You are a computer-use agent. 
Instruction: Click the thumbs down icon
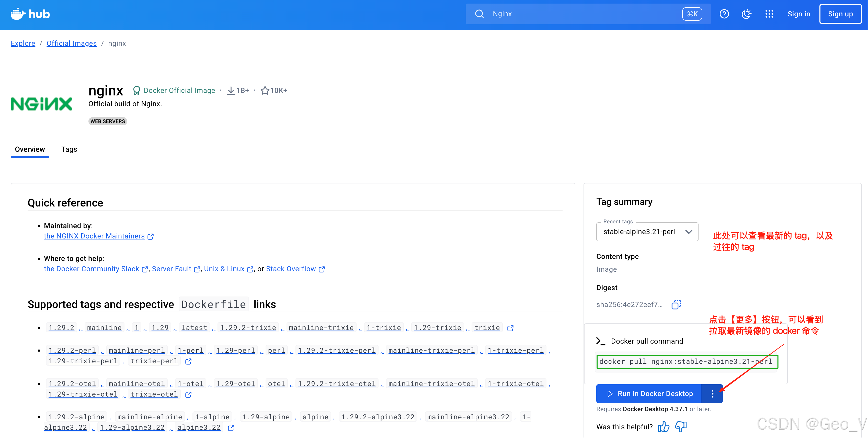pos(681,426)
